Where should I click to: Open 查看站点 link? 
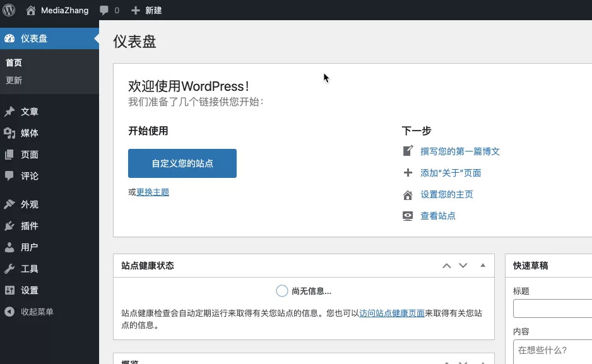[x=438, y=216]
